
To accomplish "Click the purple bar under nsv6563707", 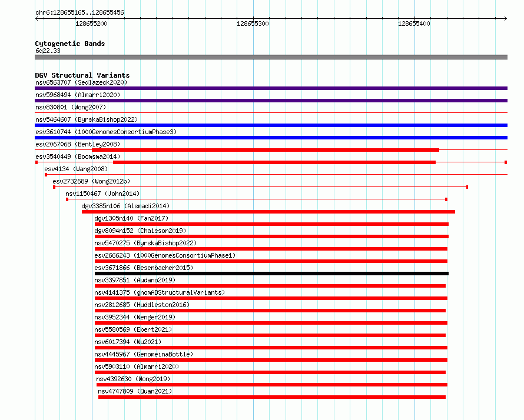I will 271,88.
